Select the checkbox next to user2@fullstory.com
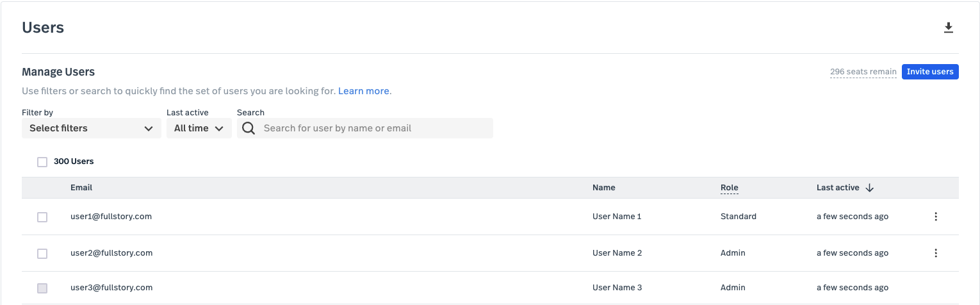980x305 pixels. 42,254
